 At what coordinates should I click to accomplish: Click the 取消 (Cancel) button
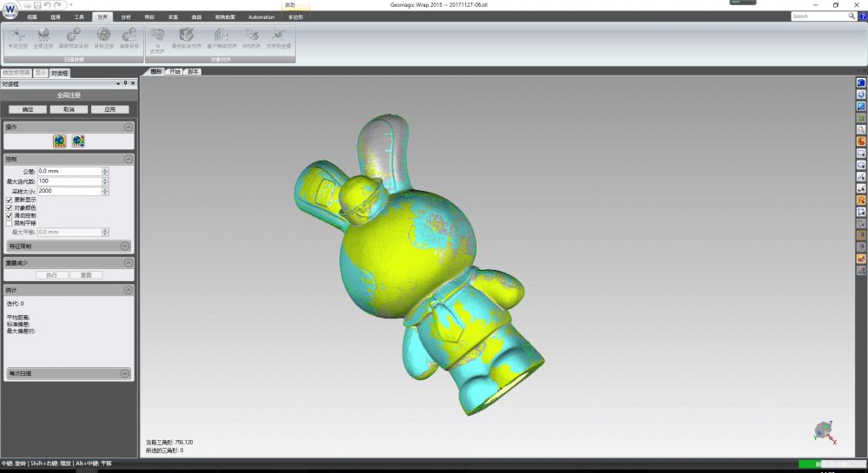pos(69,109)
